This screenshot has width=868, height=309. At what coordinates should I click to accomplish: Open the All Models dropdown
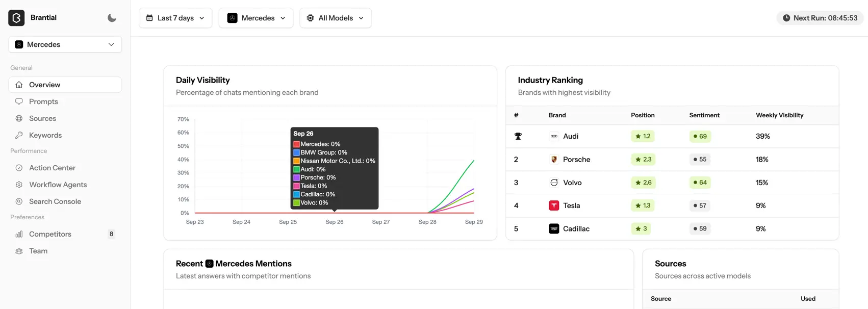pyautogui.click(x=335, y=18)
